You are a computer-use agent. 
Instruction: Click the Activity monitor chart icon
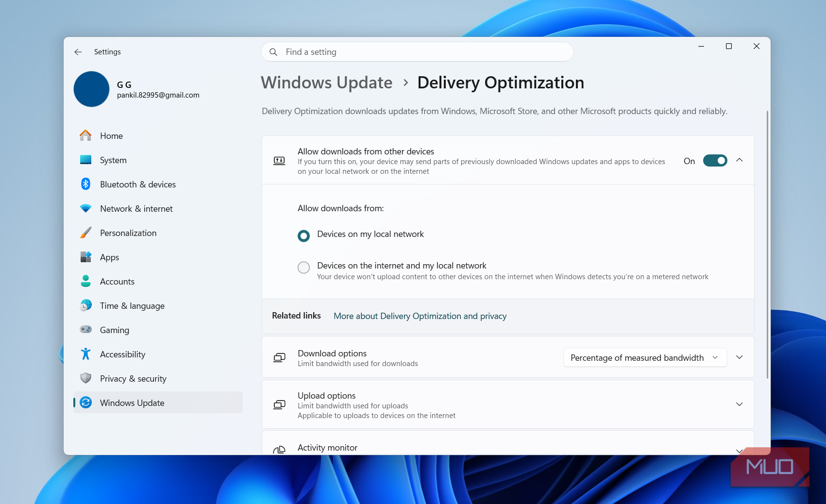[x=279, y=450]
